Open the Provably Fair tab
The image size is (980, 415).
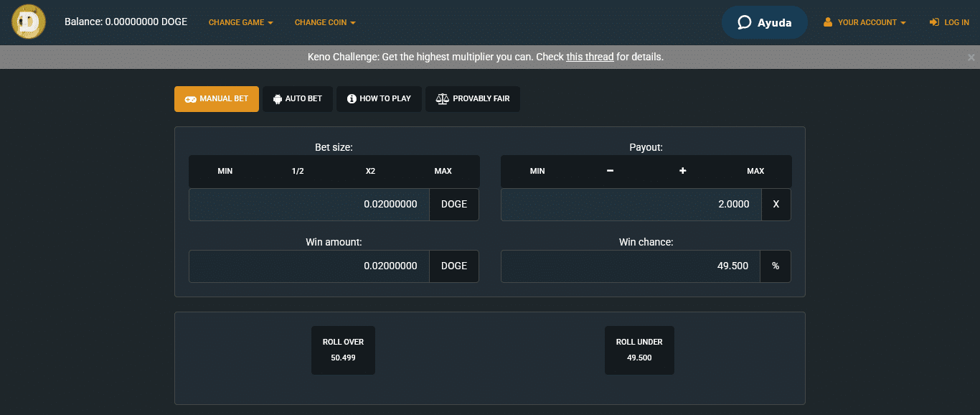(473, 98)
